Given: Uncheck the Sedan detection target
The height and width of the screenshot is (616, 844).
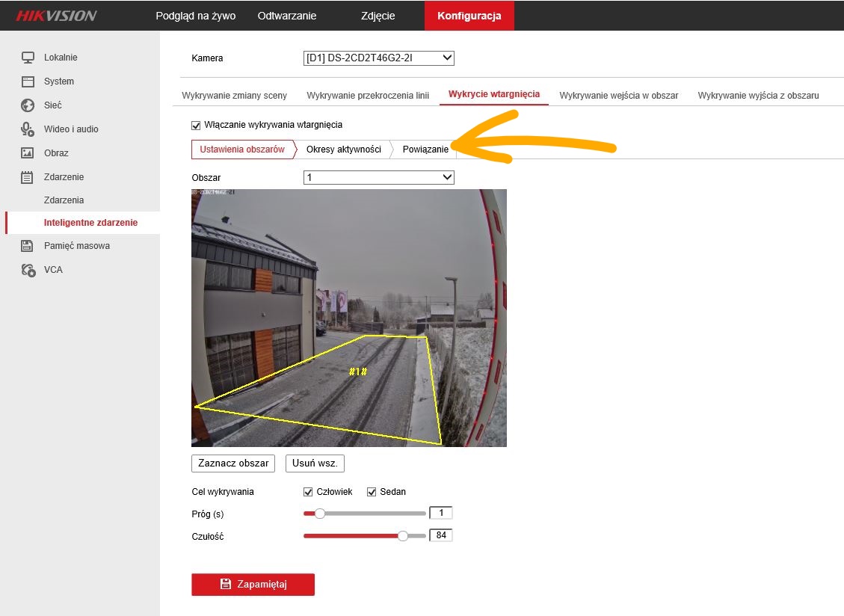Looking at the screenshot, I should click(x=372, y=492).
